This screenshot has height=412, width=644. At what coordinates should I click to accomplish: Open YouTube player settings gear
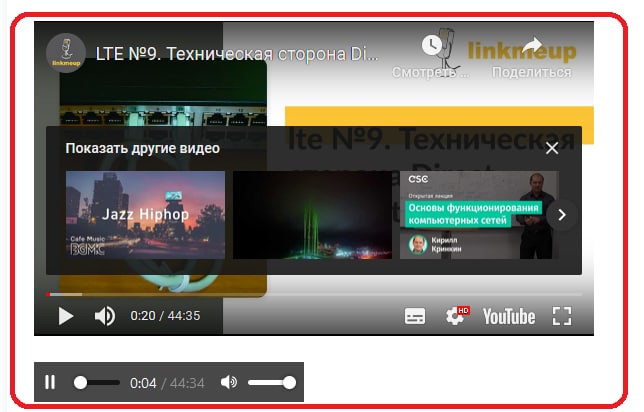tap(456, 316)
